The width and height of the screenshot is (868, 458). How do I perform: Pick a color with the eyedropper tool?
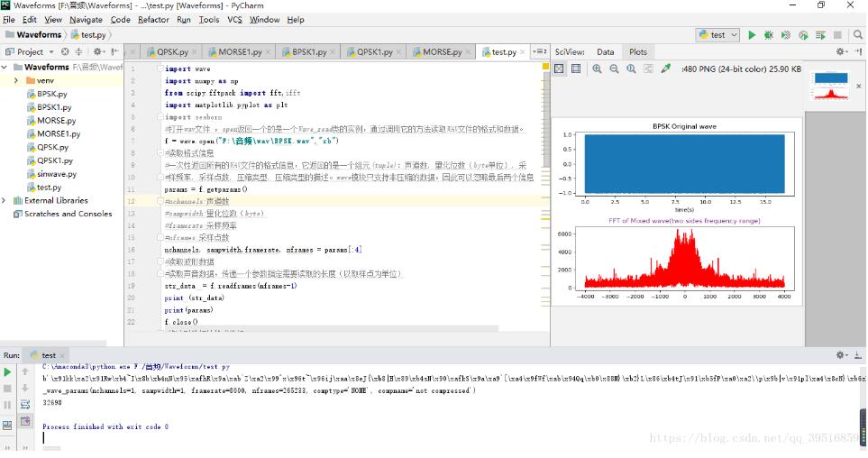(x=666, y=69)
